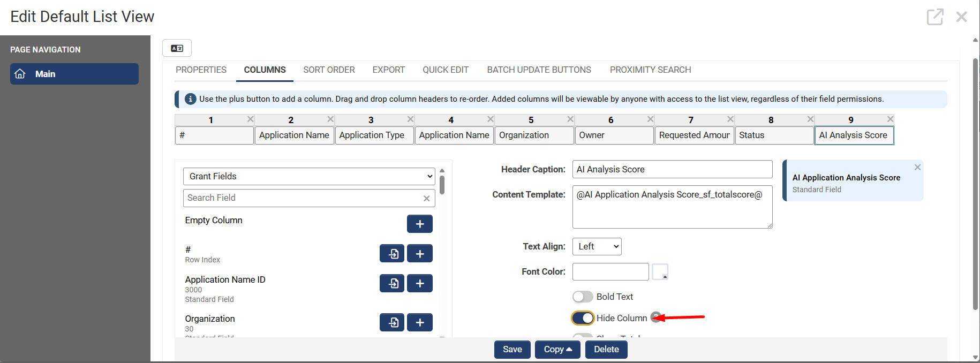The height and width of the screenshot is (363, 980).
Task: Click the Header Caption input field
Action: [x=672, y=169]
